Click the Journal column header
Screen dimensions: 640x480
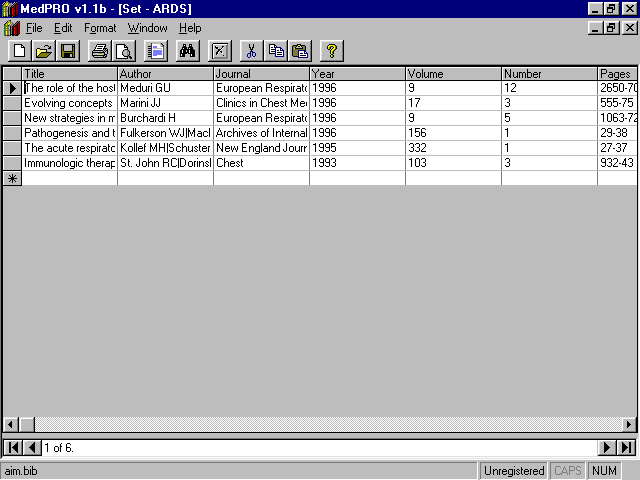pyautogui.click(x=261, y=73)
